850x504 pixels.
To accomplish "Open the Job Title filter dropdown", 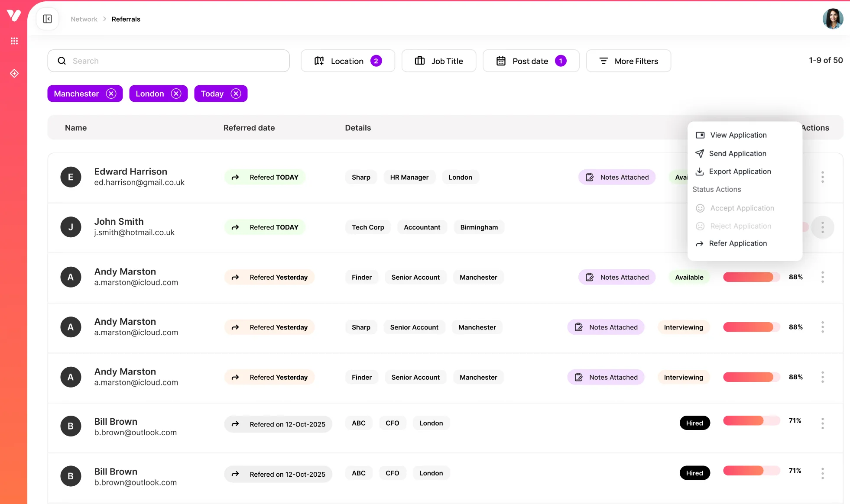I will 438,61.
